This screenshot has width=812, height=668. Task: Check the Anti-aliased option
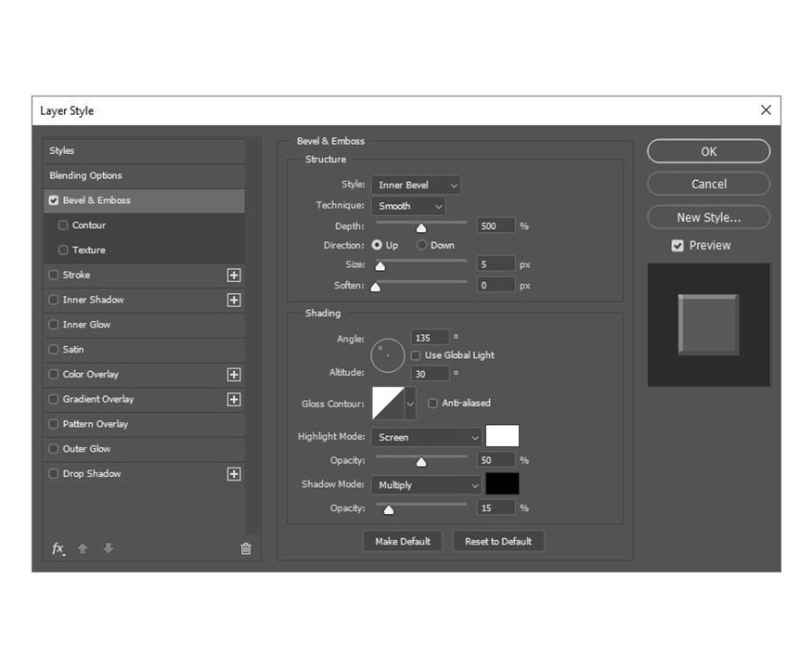[x=432, y=403]
